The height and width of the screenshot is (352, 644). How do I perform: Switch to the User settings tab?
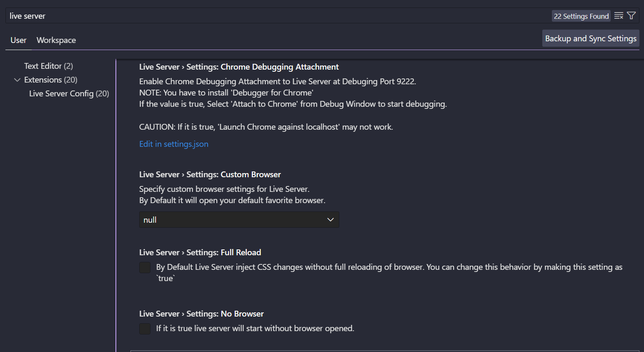pyautogui.click(x=18, y=40)
